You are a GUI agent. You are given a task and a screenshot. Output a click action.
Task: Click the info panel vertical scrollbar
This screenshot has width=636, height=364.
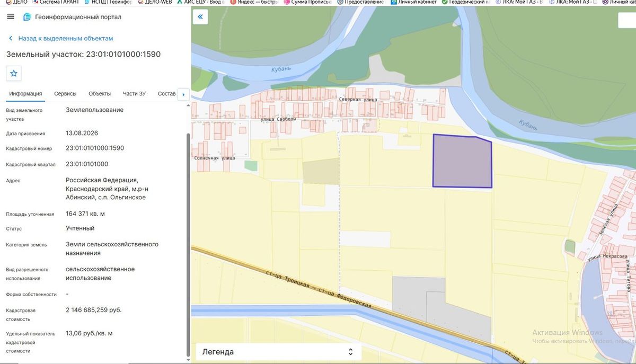[x=188, y=244]
